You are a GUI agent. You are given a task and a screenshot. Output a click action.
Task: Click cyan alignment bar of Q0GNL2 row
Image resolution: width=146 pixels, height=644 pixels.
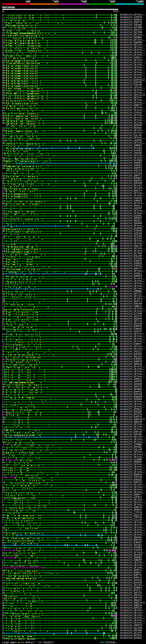[52, 274]
